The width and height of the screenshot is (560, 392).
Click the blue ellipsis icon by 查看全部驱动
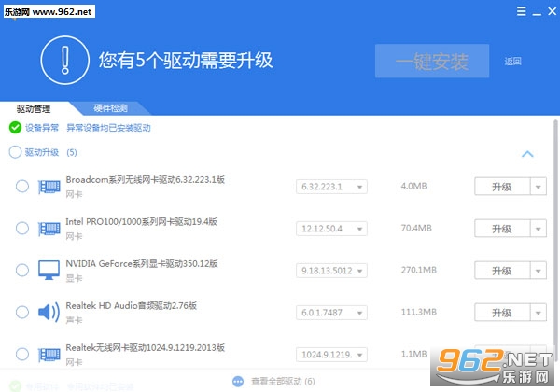(238, 382)
